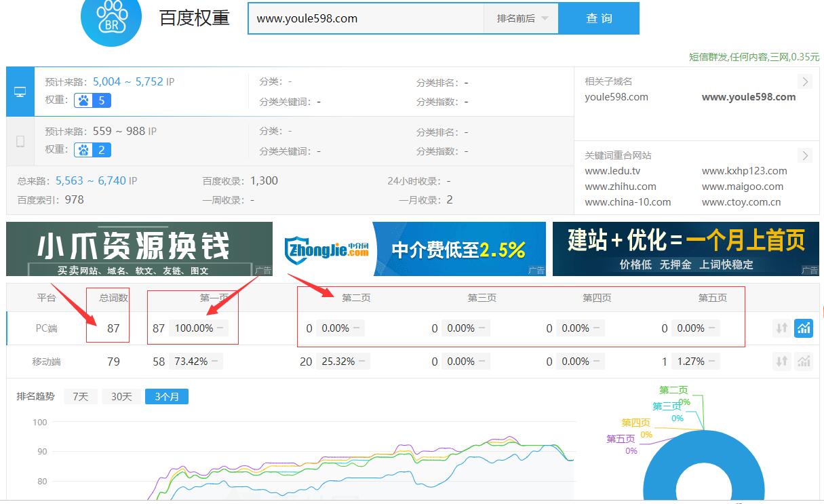
Task: Open the youle598.com subdomain link
Action: [616, 97]
